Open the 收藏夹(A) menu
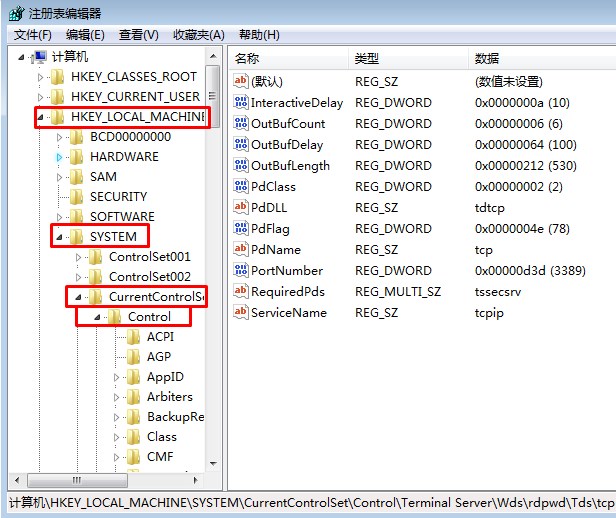Viewport: 616px width, 518px height. coord(198,35)
